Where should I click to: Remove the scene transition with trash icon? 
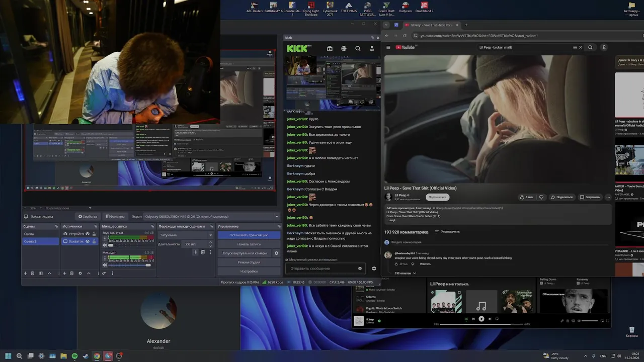[202, 252]
